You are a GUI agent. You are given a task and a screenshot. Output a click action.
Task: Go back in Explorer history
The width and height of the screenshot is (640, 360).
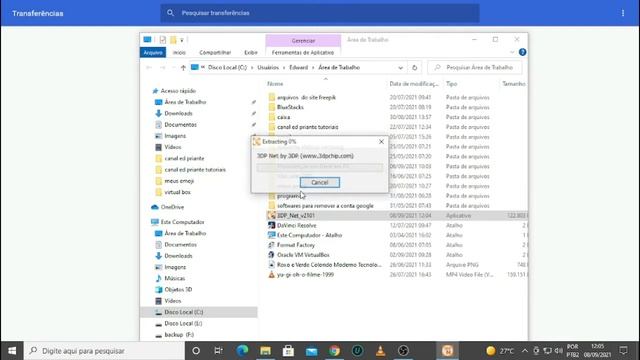pyautogui.click(x=149, y=68)
